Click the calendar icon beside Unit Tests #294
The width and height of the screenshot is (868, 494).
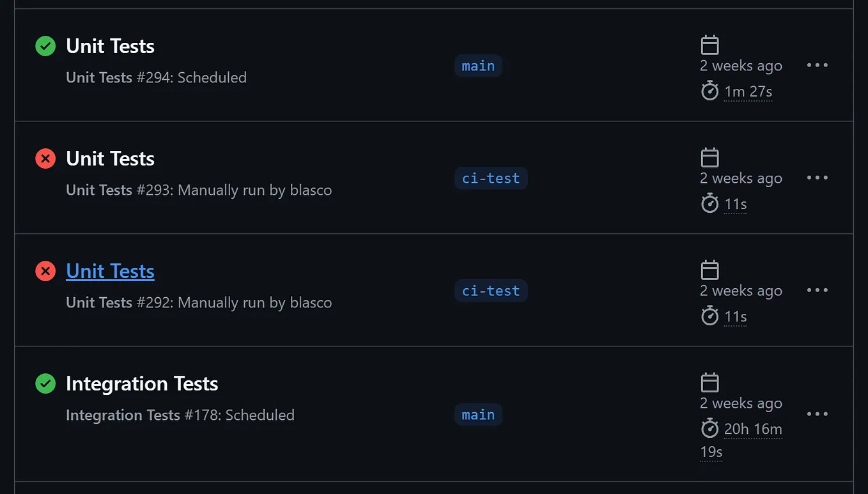pos(709,43)
